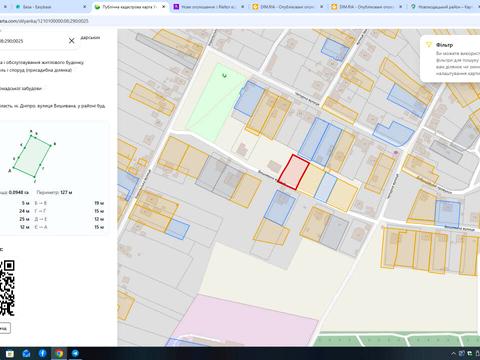Open the Mail app on taskbar
The height and width of the screenshot is (360, 480).
(x=26, y=353)
